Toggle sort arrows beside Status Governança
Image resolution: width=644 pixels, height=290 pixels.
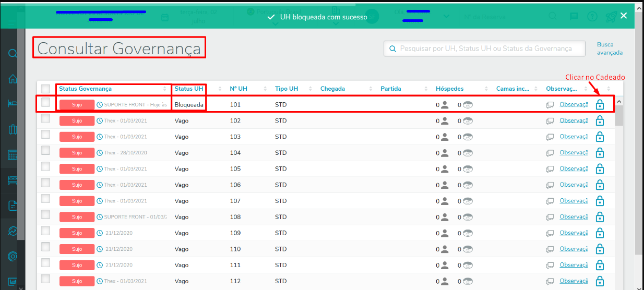[165, 89]
